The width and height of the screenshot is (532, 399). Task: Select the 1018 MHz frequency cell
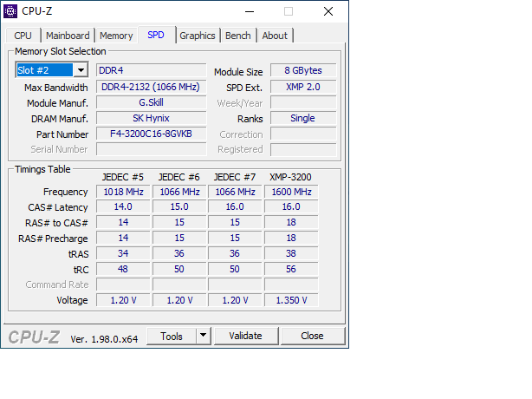coord(123,192)
